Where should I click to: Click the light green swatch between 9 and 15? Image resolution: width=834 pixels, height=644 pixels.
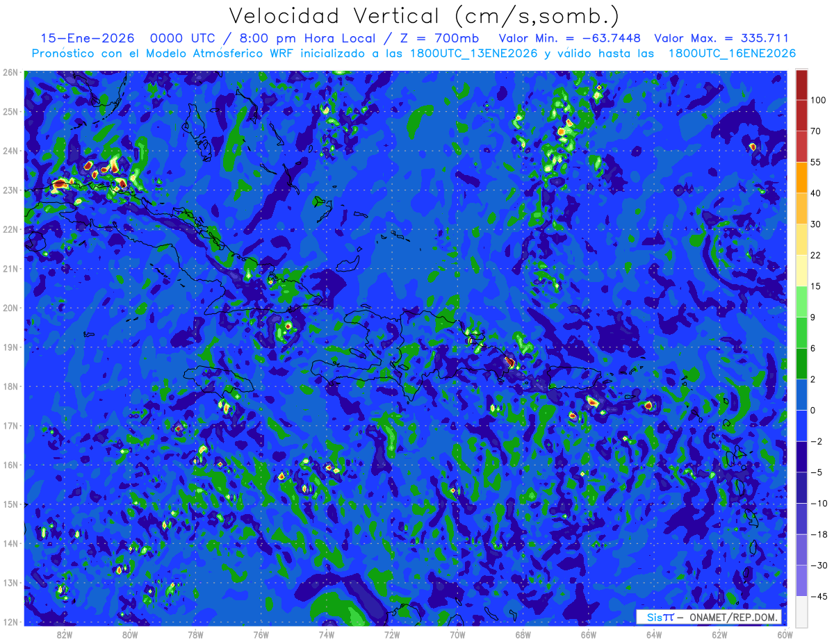point(801,302)
